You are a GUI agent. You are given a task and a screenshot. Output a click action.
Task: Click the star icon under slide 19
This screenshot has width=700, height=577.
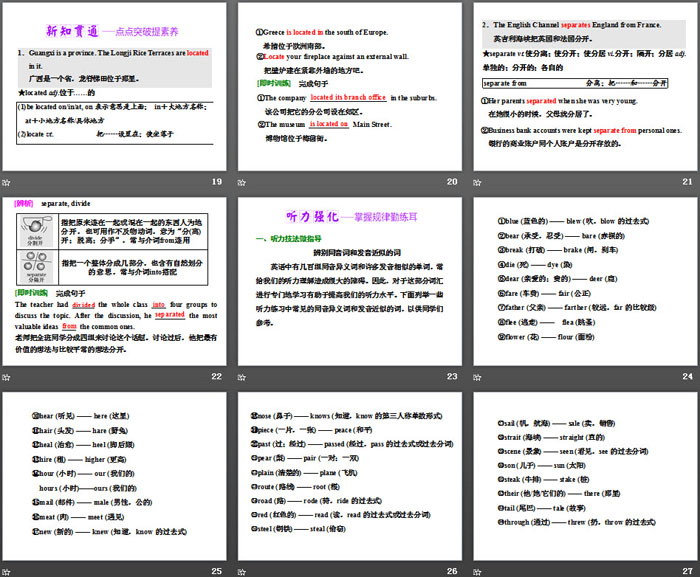(x=6, y=182)
